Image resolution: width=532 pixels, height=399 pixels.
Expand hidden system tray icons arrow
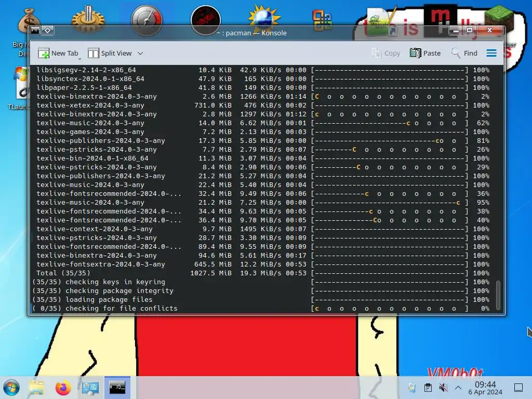pyautogui.click(x=458, y=387)
